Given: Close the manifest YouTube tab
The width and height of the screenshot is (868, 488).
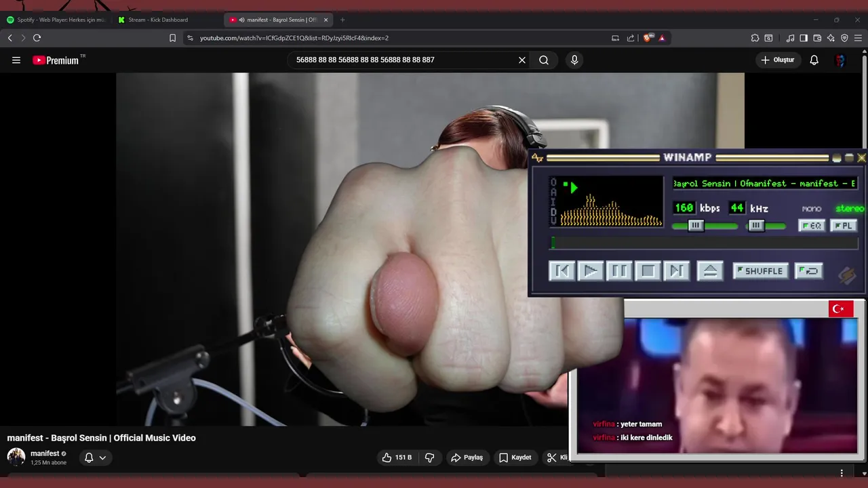Looking at the screenshot, I should pos(325,20).
